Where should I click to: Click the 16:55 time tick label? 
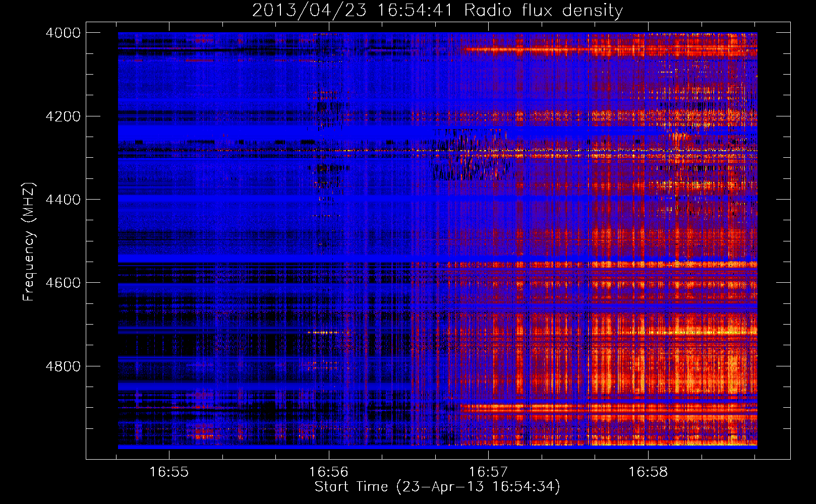[x=169, y=472]
